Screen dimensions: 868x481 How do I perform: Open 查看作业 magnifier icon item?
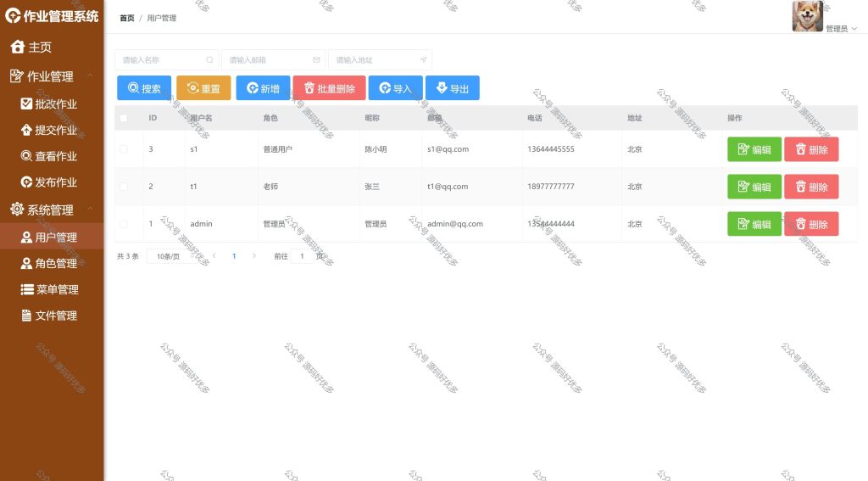[48, 156]
